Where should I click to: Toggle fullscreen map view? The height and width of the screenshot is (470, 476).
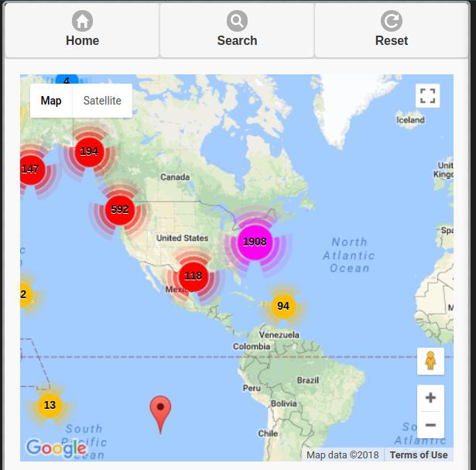pyautogui.click(x=427, y=96)
